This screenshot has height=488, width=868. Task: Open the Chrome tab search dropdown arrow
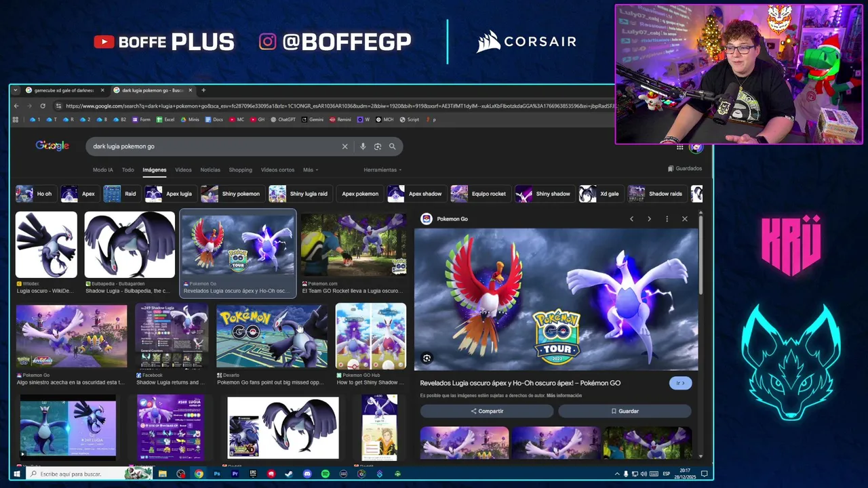coord(16,90)
